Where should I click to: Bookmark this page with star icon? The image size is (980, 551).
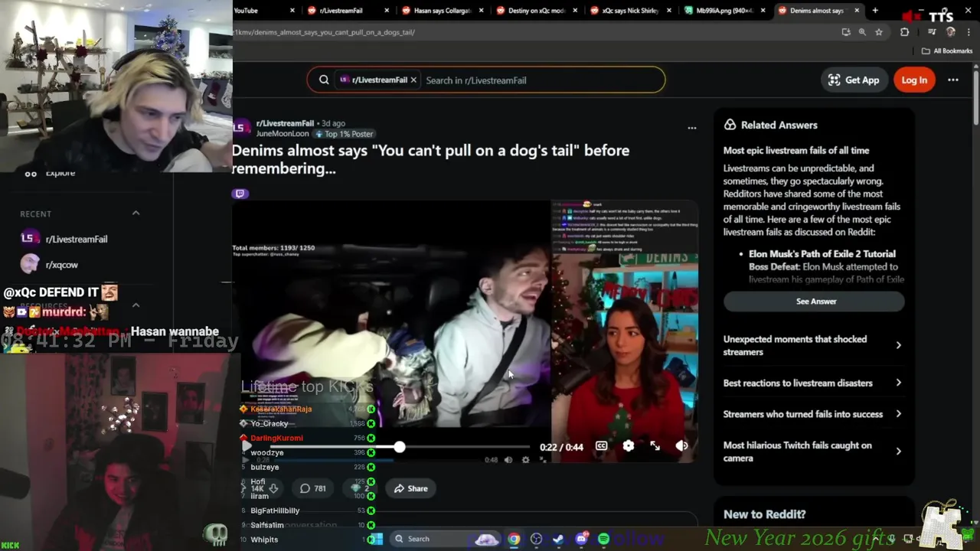pyautogui.click(x=879, y=32)
